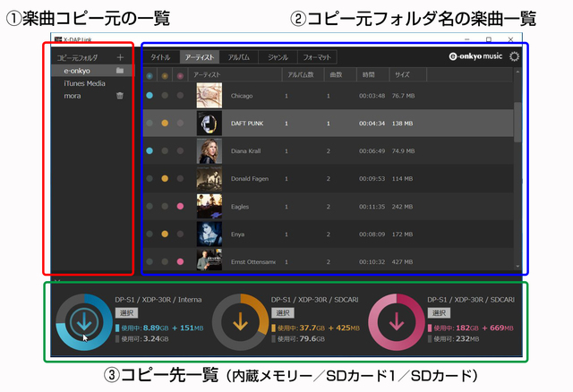Switch to the アーティスト tab

point(200,57)
